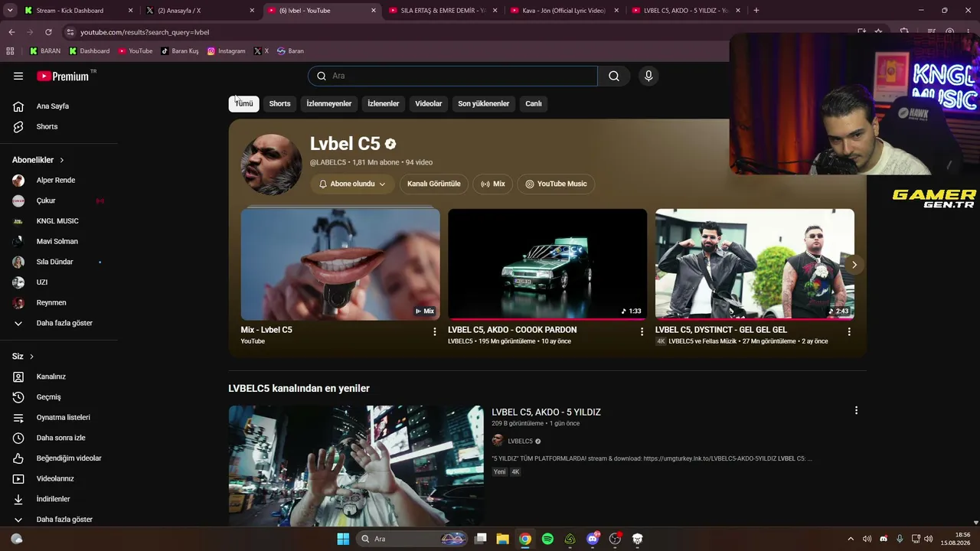The width and height of the screenshot is (980, 551).
Task: Switch to the Stream - Kick Dashboard tab
Action: (79, 11)
